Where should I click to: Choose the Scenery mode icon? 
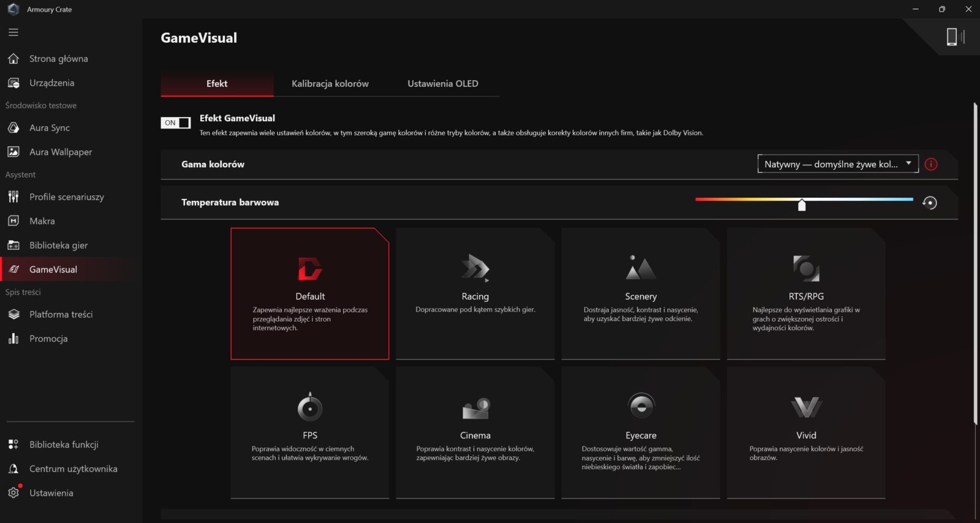[x=641, y=268]
